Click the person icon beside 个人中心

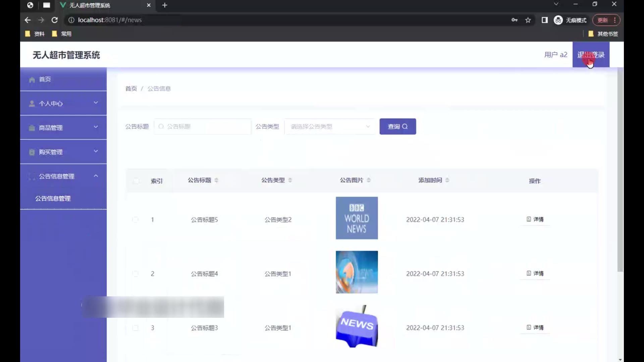point(32,104)
